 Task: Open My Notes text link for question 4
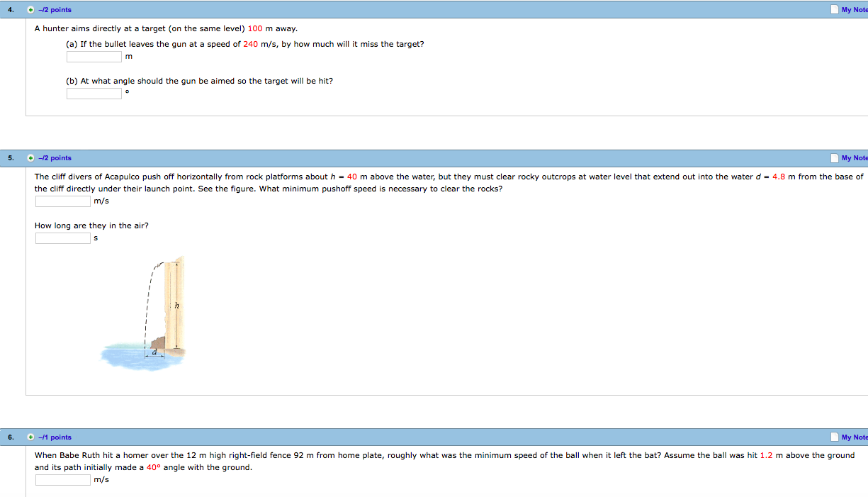coord(854,10)
